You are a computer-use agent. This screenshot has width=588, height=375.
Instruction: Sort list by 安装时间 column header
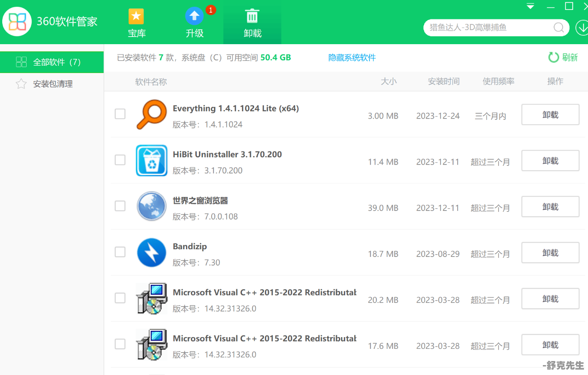[x=444, y=82]
